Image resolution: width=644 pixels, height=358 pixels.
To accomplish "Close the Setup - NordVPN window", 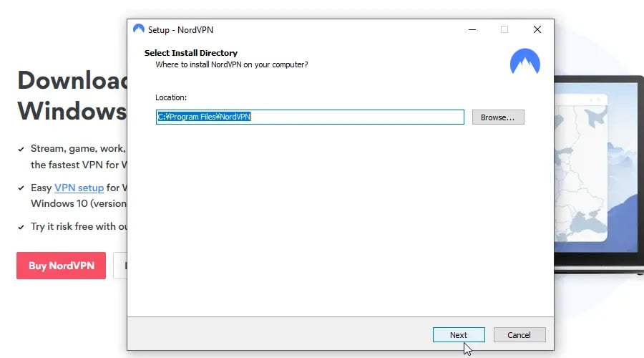I will (x=537, y=29).
